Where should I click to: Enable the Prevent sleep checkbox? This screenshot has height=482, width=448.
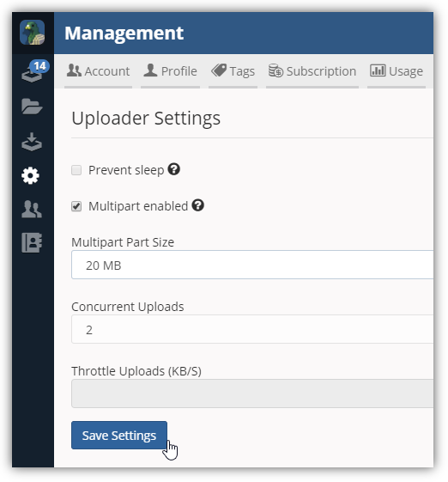pyautogui.click(x=76, y=170)
